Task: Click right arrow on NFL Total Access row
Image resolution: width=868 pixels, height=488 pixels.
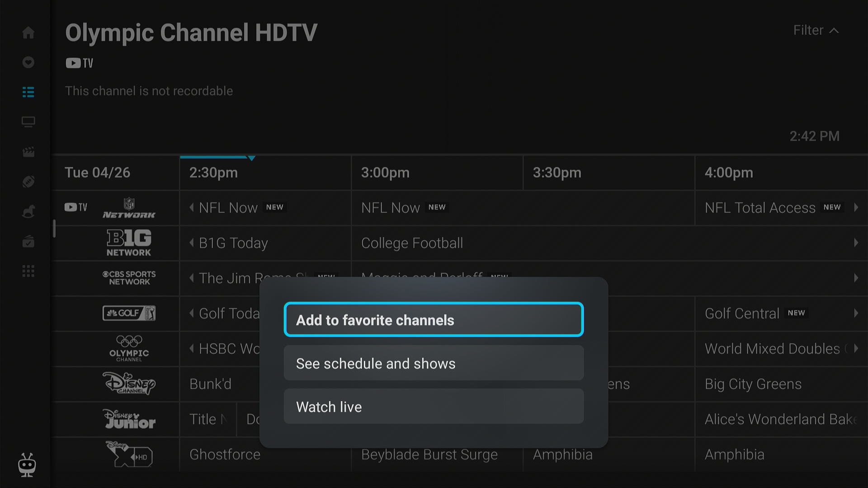Action: [856, 207]
